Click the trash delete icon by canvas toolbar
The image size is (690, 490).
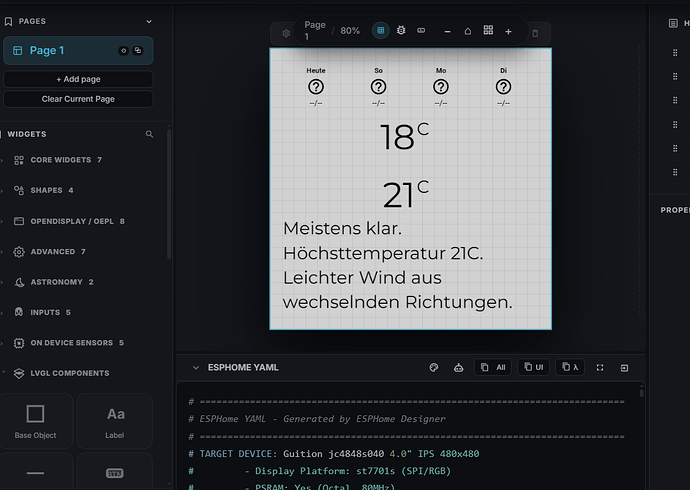coord(535,33)
